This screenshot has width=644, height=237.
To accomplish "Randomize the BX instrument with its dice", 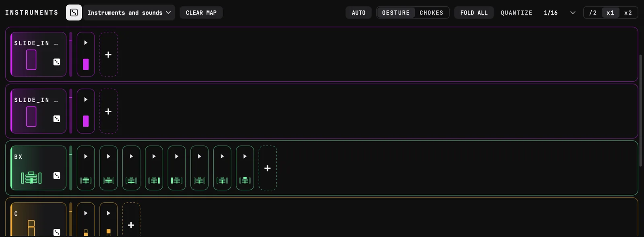I will point(57,176).
